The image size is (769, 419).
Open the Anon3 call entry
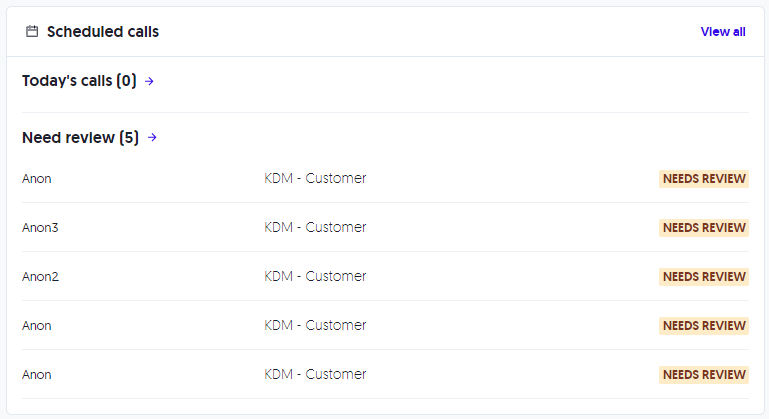pyautogui.click(x=41, y=228)
